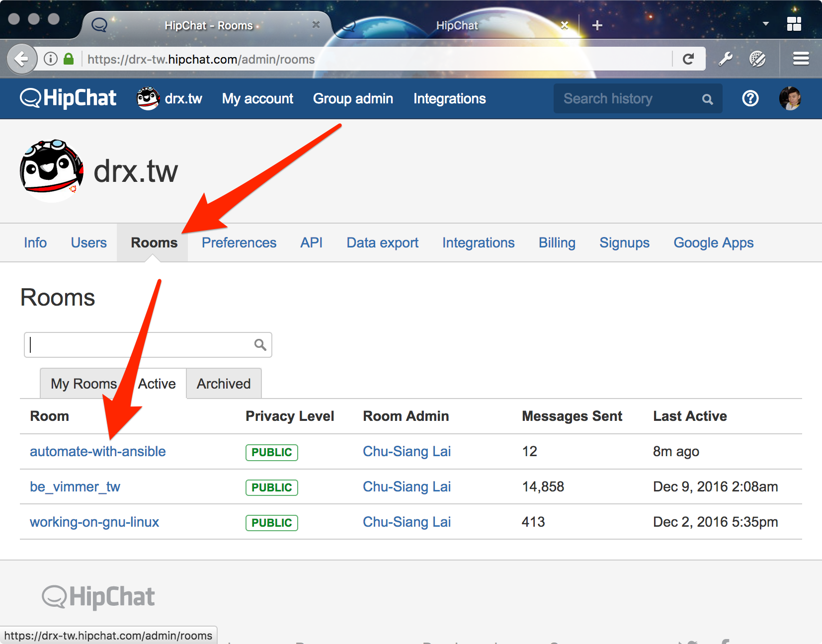Open the working-on-gnu-linux room

coord(94,522)
